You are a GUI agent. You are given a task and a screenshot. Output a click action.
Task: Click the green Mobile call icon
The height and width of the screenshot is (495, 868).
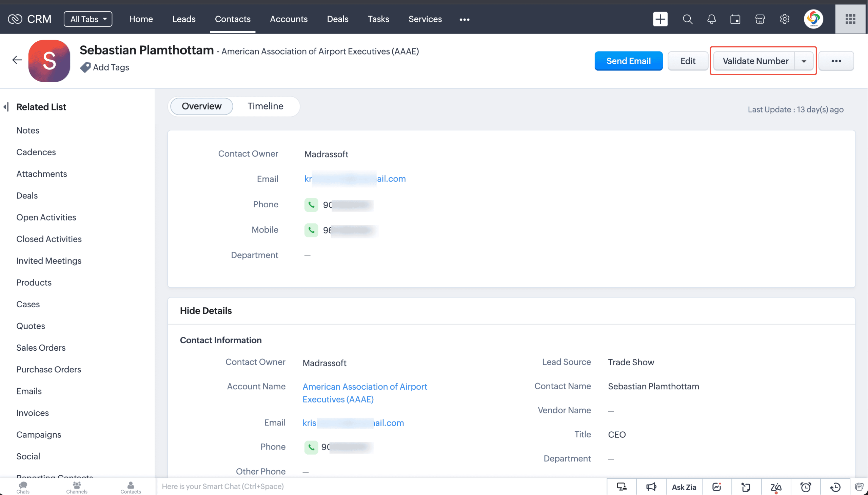point(311,230)
